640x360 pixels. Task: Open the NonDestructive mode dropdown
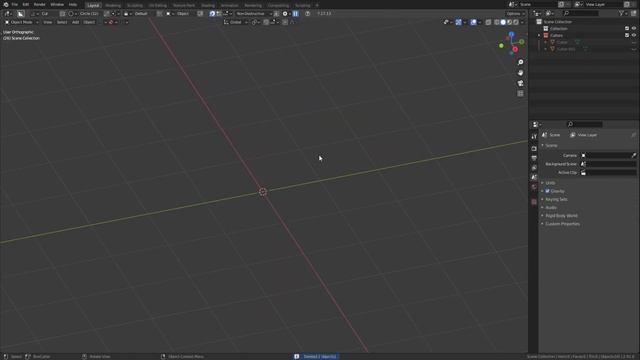[253, 13]
